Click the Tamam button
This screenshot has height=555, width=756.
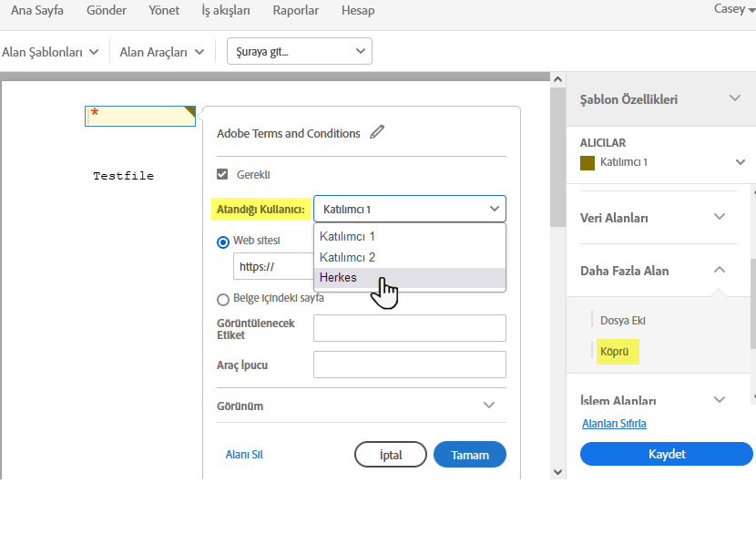tap(469, 455)
